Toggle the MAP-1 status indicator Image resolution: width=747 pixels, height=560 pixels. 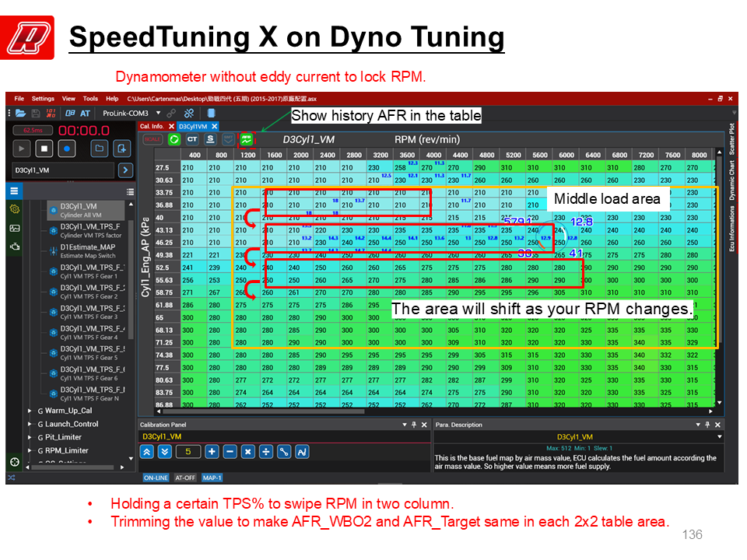pos(212,478)
